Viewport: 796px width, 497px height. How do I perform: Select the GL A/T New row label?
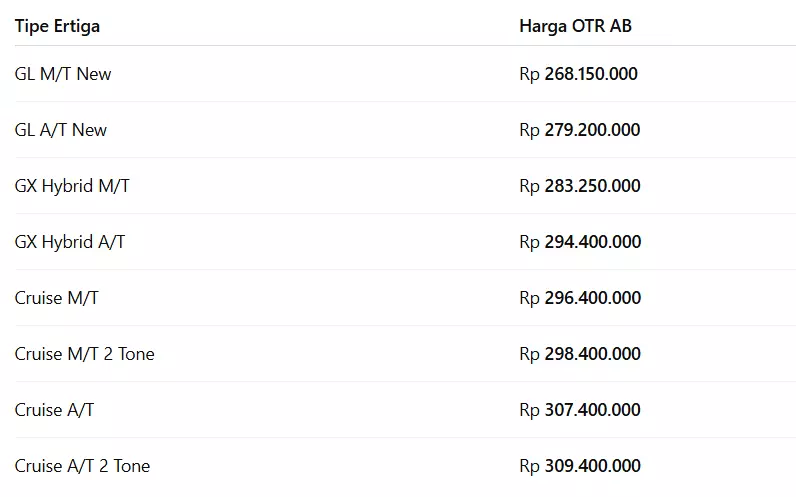coord(61,130)
